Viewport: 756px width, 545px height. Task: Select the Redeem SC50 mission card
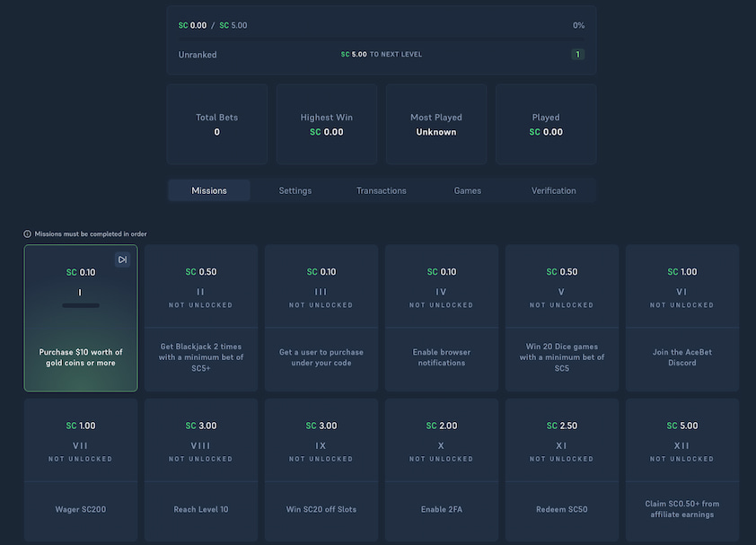pos(561,470)
